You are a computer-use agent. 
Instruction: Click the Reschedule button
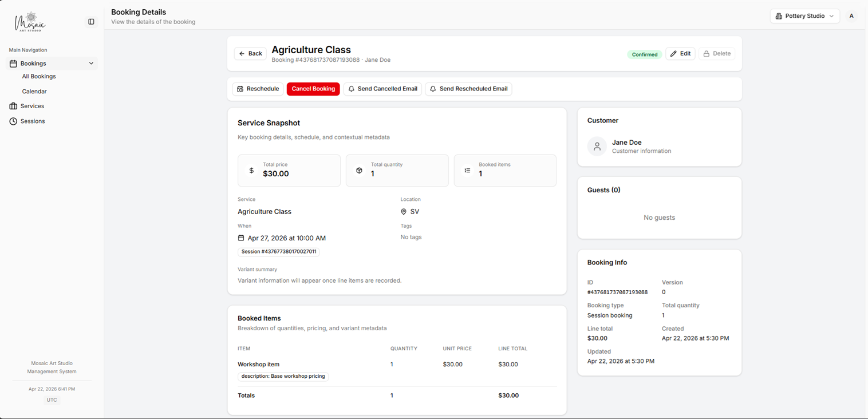coord(258,89)
